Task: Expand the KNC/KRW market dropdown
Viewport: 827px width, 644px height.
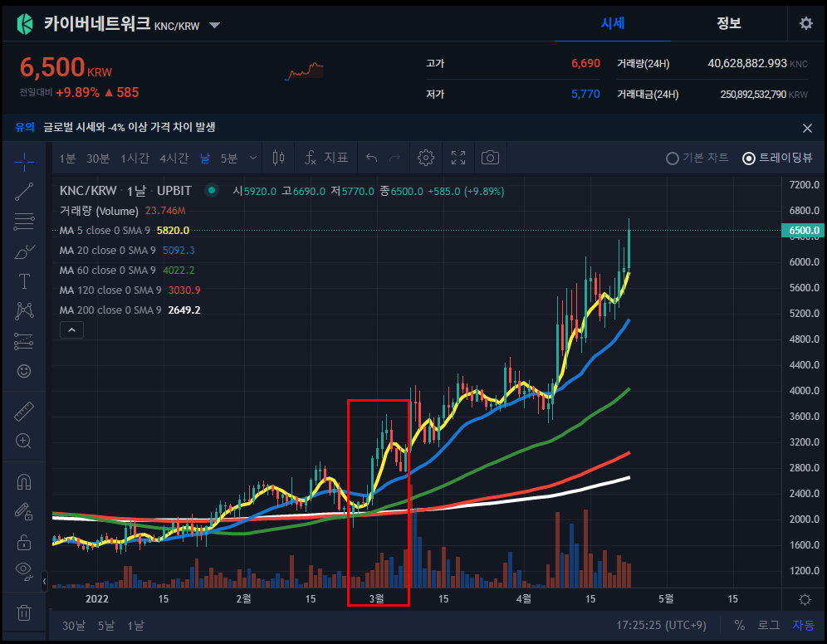Action: click(215, 25)
